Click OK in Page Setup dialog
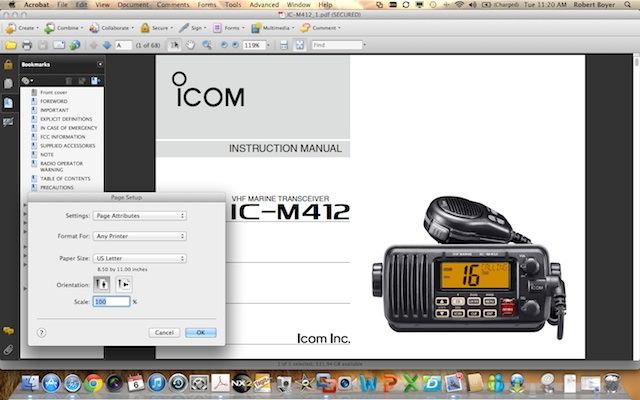The width and height of the screenshot is (640, 400). pyautogui.click(x=201, y=332)
